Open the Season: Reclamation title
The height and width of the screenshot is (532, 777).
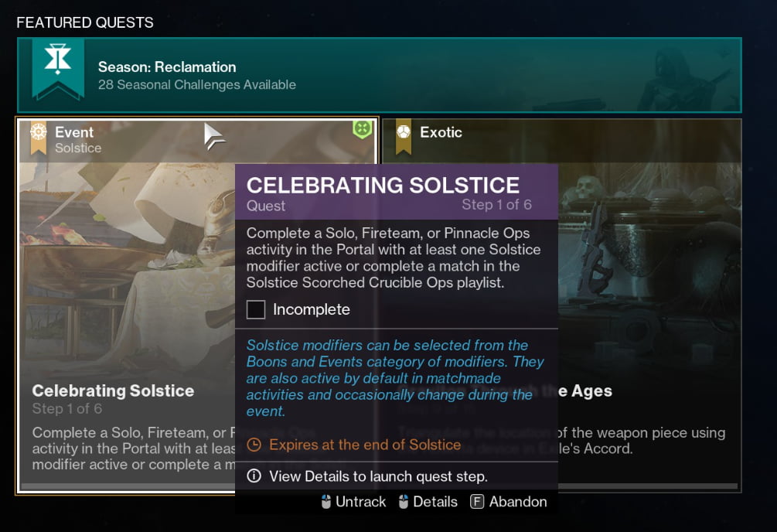167,67
